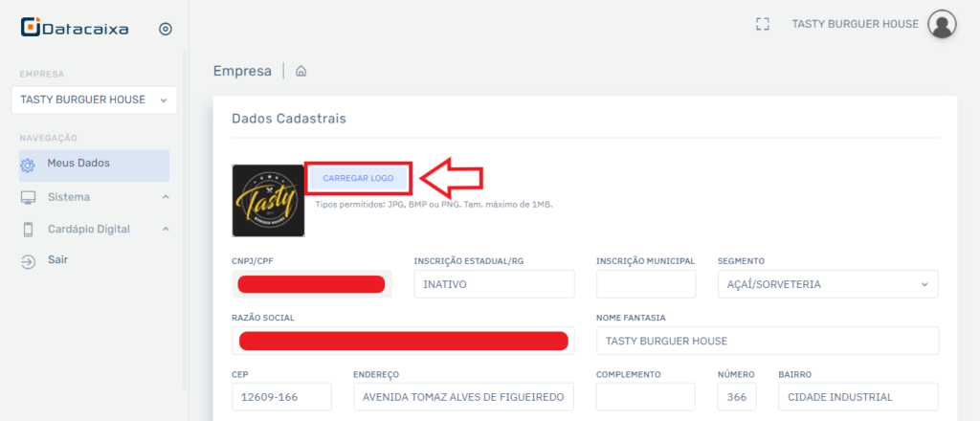Go home via breadcrumb house icon
Viewport: 980px width, 421px height.
(301, 71)
